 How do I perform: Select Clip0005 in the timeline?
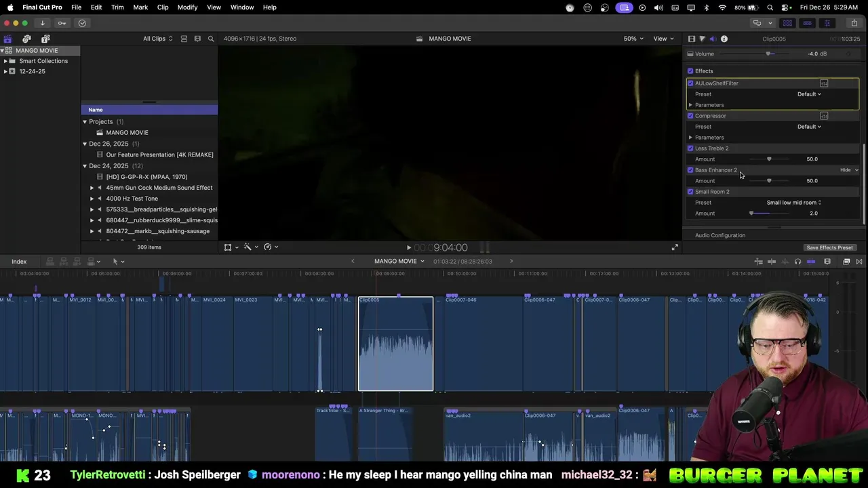[396, 344]
